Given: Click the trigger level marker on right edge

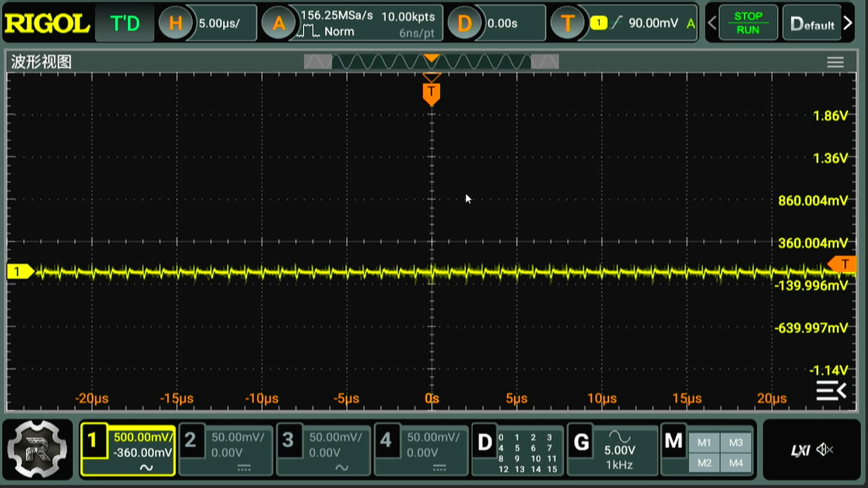Looking at the screenshot, I should click(x=844, y=264).
